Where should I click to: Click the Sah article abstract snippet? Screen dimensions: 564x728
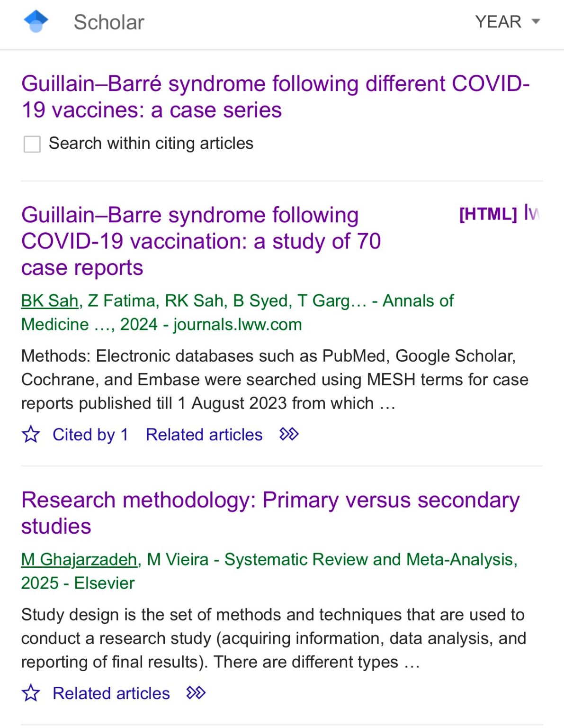coord(275,380)
